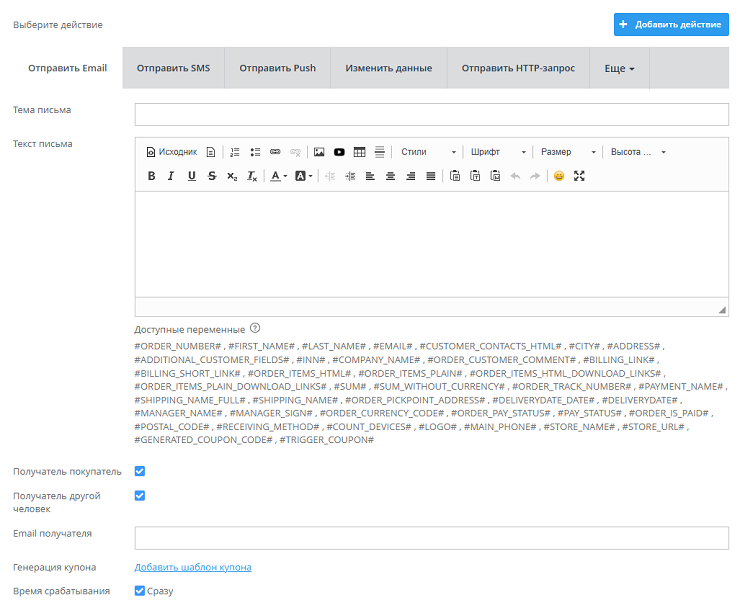Insert a link in the email text
This screenshot has height=613, width=740.
pos(275,152)
